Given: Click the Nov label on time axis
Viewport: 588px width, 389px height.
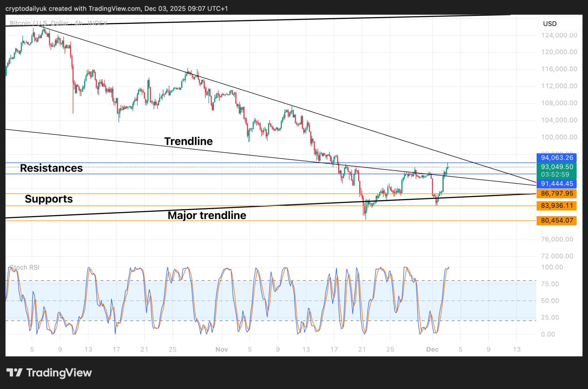Looking at the screenshot, I should (x=221, y=349).
